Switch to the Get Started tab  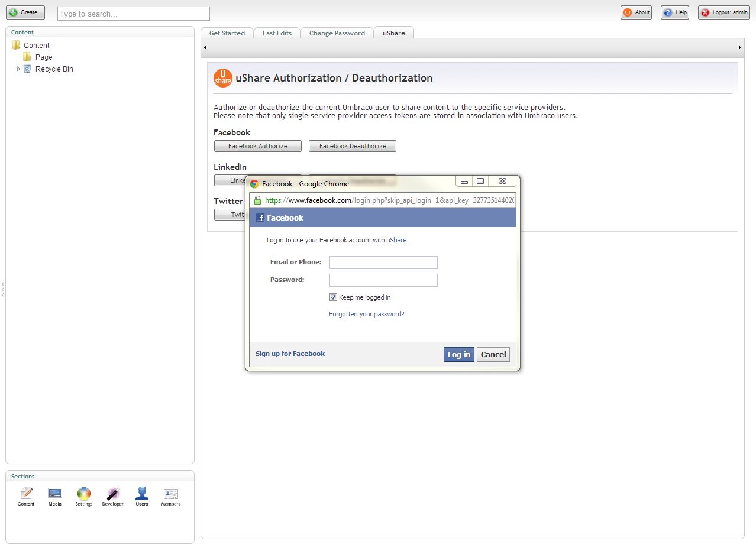click(227, 33)
